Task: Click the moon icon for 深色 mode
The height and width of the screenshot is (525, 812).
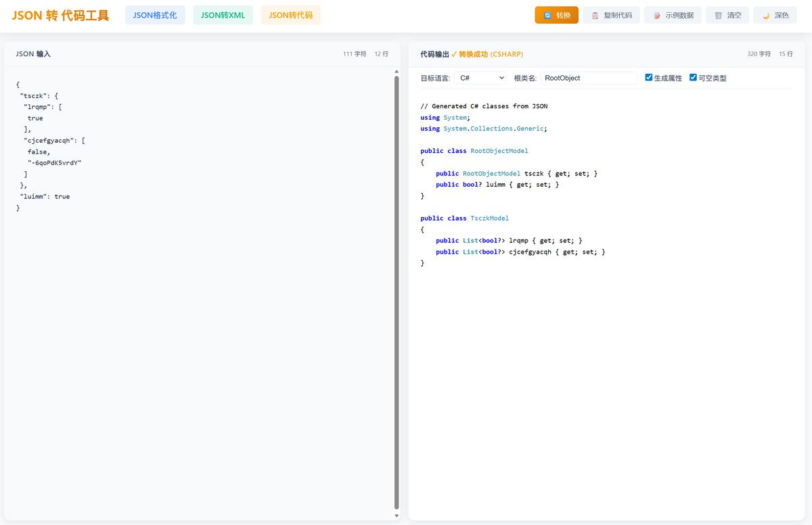Action: coord(766,16)
